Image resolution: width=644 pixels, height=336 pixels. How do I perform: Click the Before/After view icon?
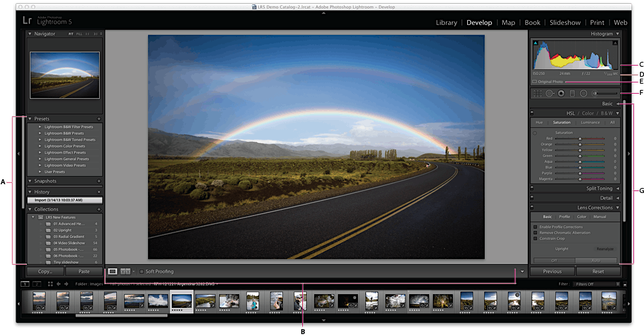coord(125,272)
